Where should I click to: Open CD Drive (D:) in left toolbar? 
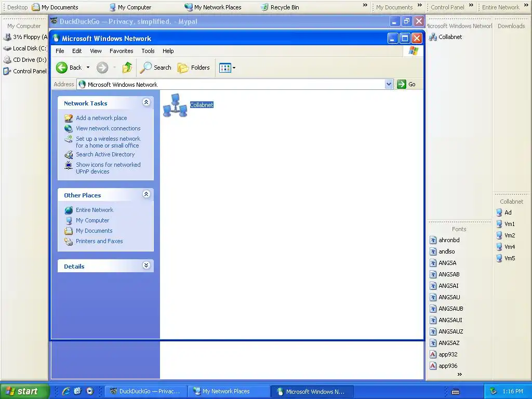(x=25, y=60)
